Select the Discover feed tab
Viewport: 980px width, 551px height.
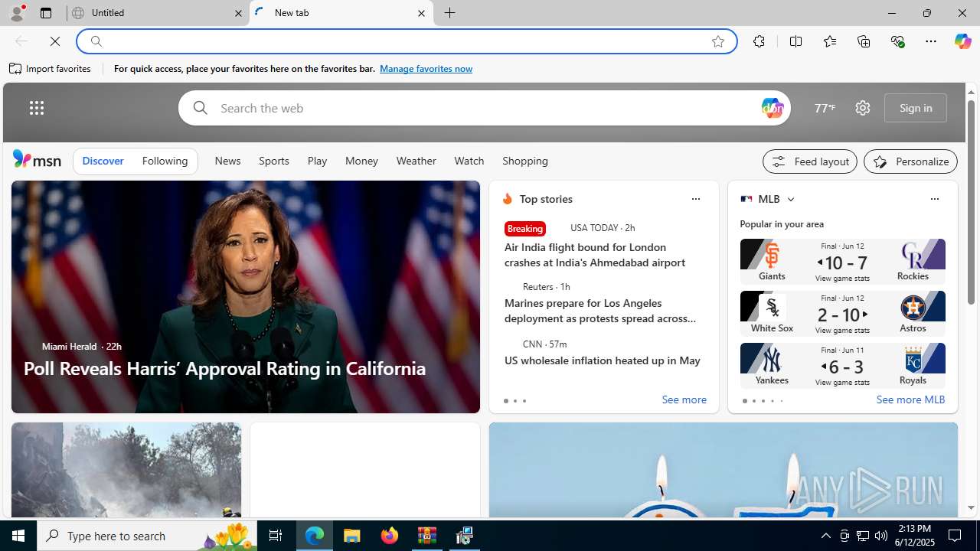click(x=103, y=161)
